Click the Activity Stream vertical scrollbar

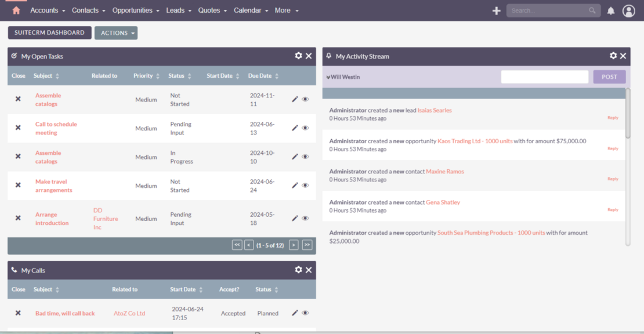point(628,113)
